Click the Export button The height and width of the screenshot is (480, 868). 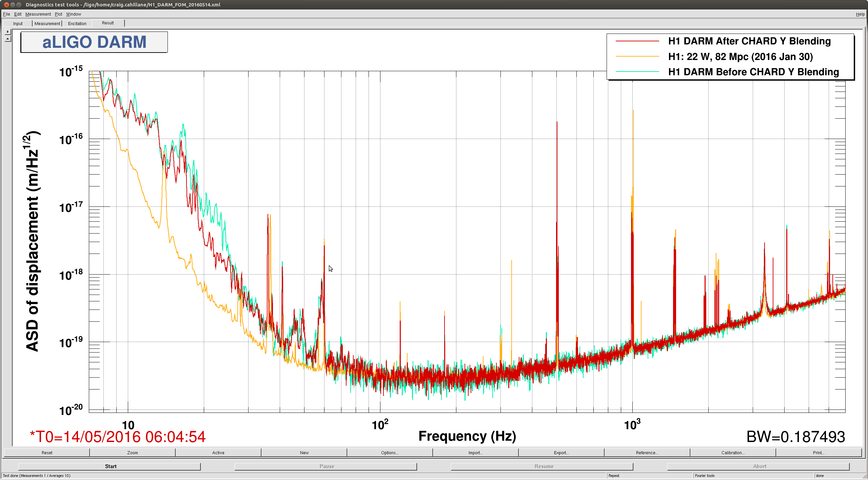click(x=561, y=453)
